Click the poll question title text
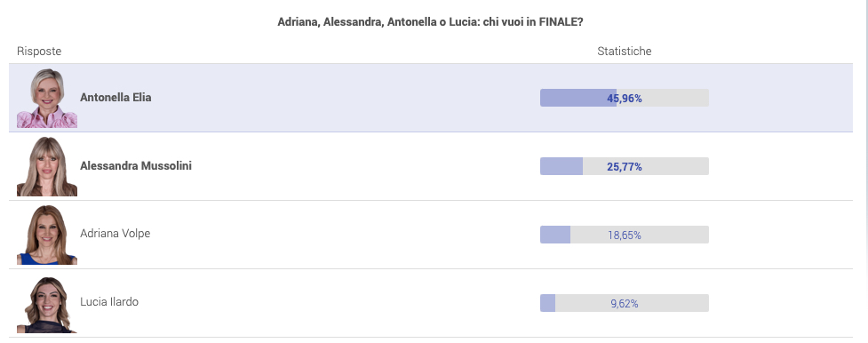Image resolution: width=868 pixels, height=343 pixels. tap(430, 22)
